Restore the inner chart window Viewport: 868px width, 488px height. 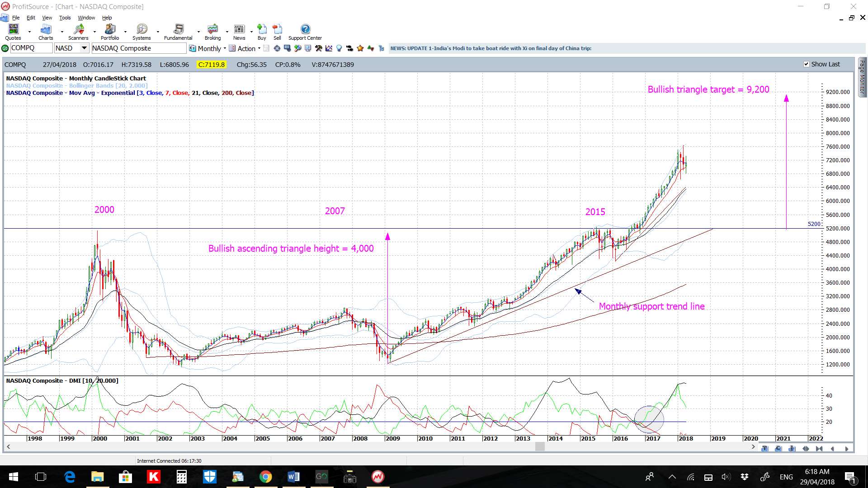tap(852, 18)
